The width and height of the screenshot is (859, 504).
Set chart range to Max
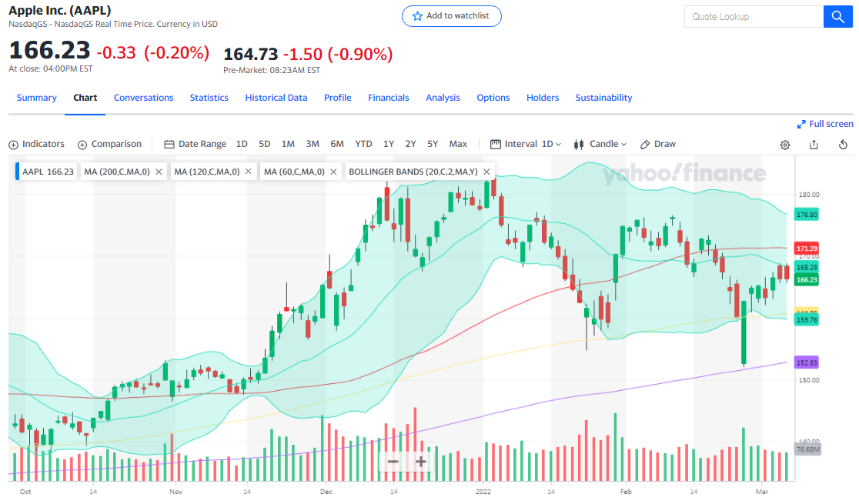click(x=458, y=144)
